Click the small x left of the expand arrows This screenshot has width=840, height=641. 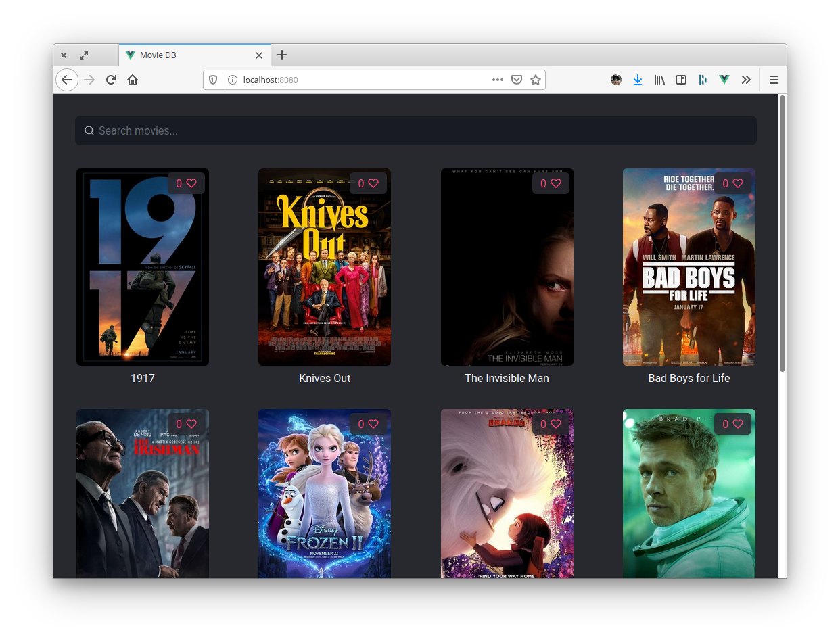64,55
